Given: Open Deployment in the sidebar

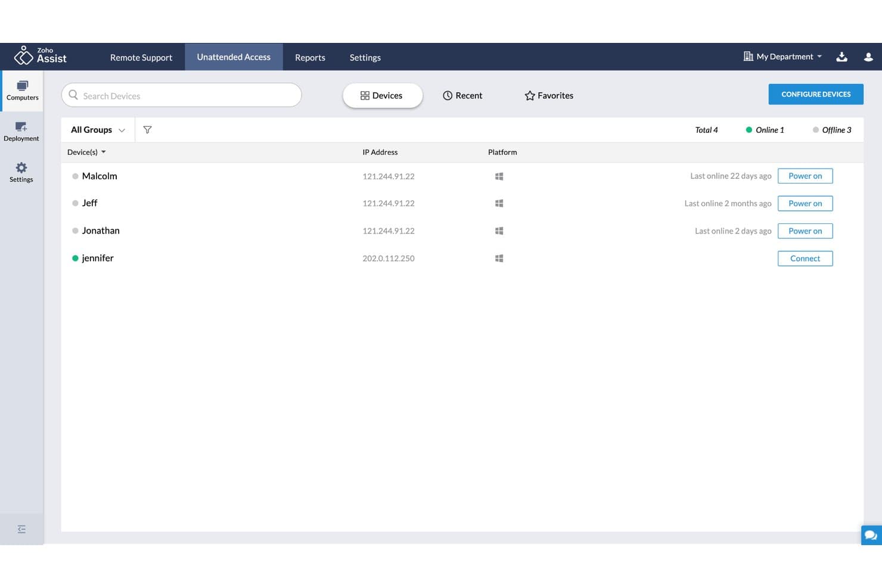Looking at the screenshot, I should 21,132.
